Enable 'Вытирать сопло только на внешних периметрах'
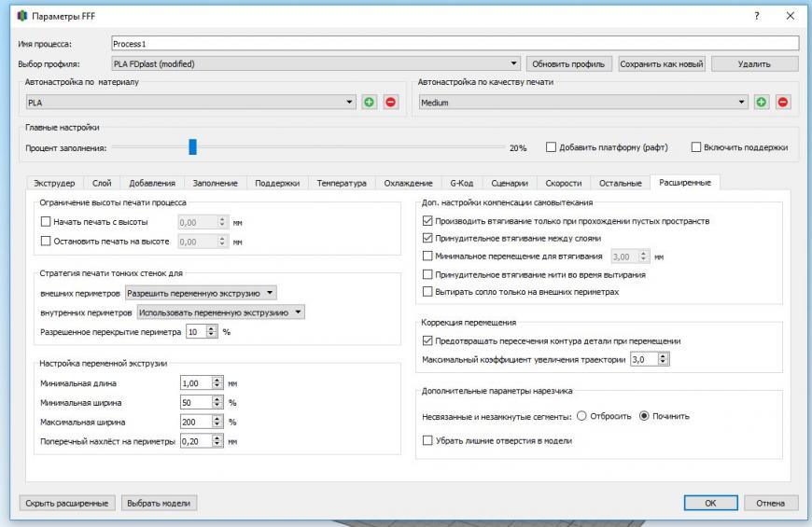Screen dimensions: 812x527 [x=427, y=291]
